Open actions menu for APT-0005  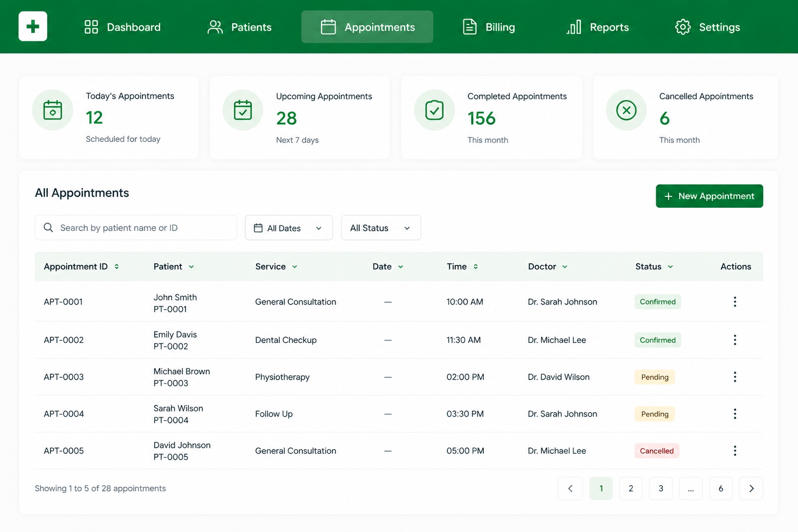coord(735,450)
